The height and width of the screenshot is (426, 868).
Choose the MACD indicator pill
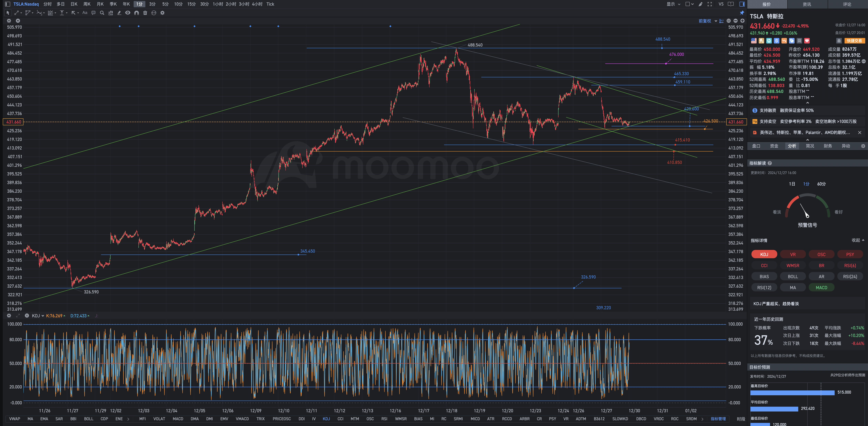pyautogui.click(x=821, y=287)
